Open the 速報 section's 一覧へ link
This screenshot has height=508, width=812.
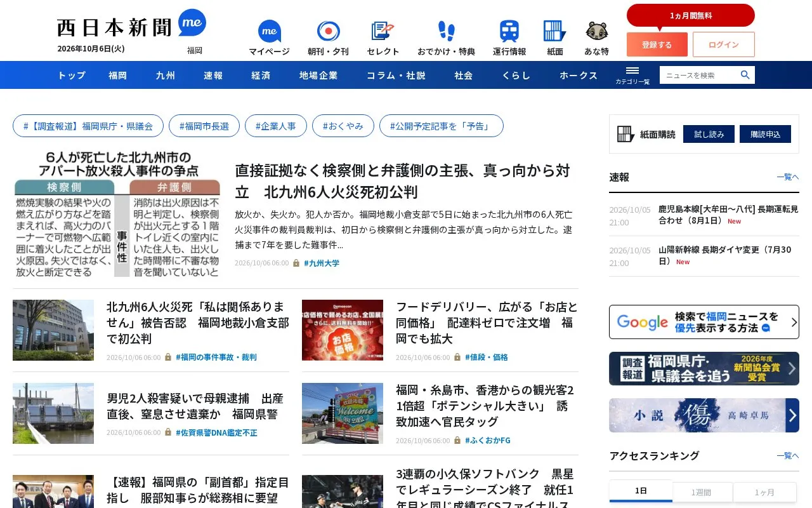pos(788,177)
